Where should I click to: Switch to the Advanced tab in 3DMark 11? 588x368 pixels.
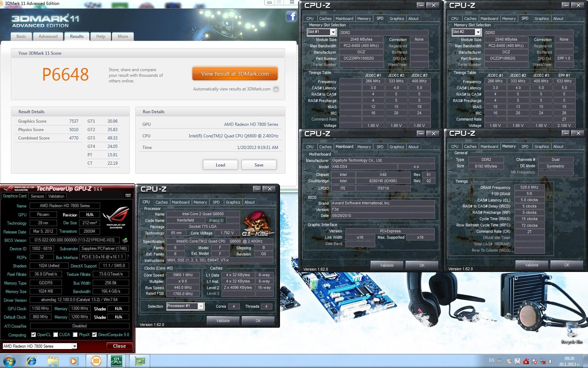[x=48, y=36]
